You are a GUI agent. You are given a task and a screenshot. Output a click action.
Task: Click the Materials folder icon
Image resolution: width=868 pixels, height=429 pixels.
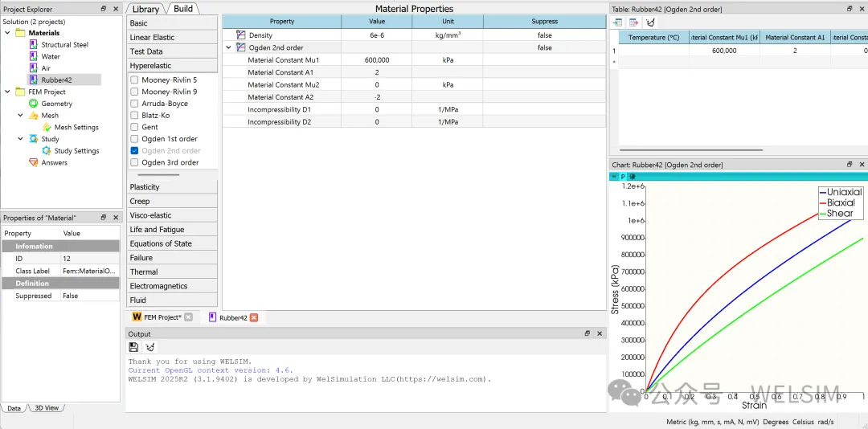20,33
